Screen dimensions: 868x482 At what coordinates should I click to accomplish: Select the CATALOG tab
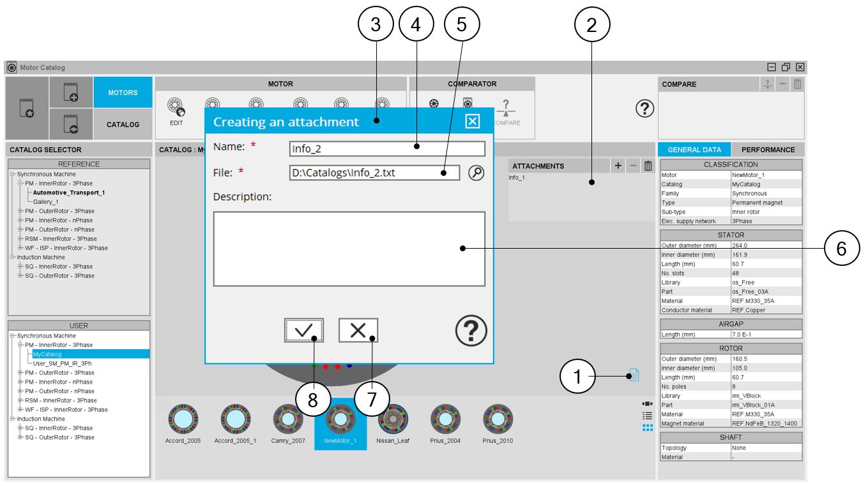coord(123,125)
